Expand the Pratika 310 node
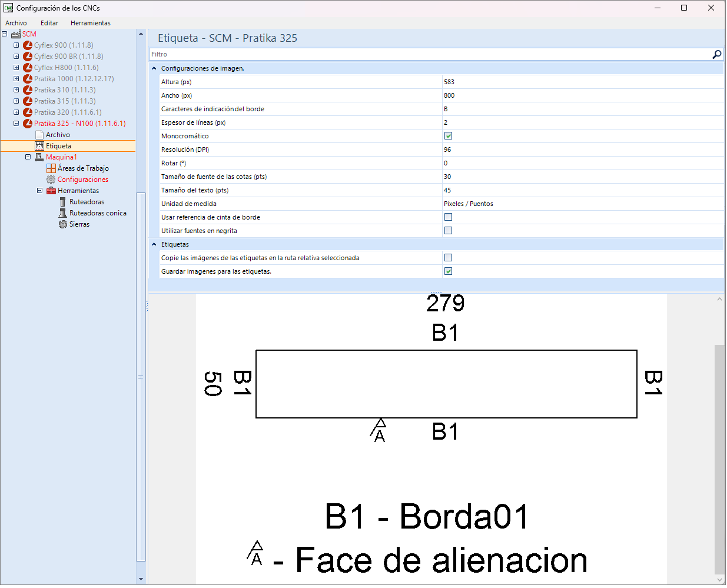 click(16, 90)
